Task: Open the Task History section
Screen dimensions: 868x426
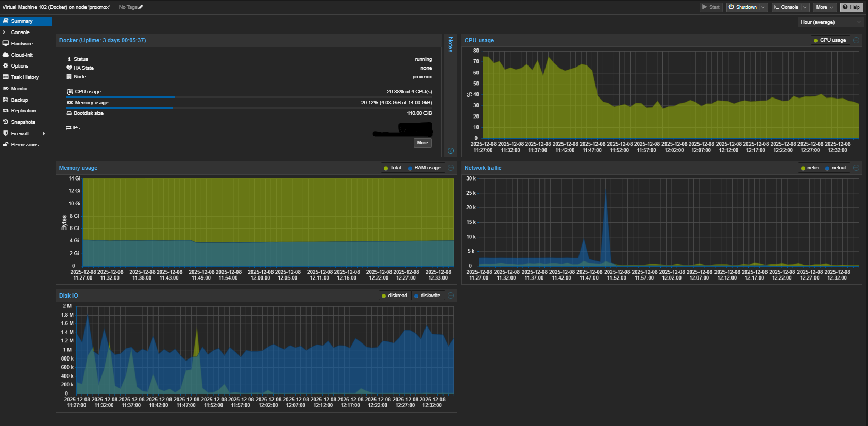Action: [25, 77]
